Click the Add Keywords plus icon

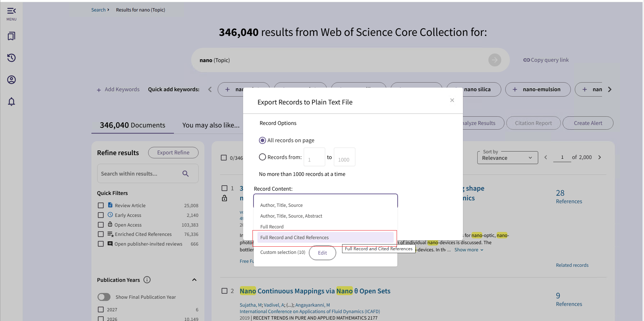click(x=99, y=90)
